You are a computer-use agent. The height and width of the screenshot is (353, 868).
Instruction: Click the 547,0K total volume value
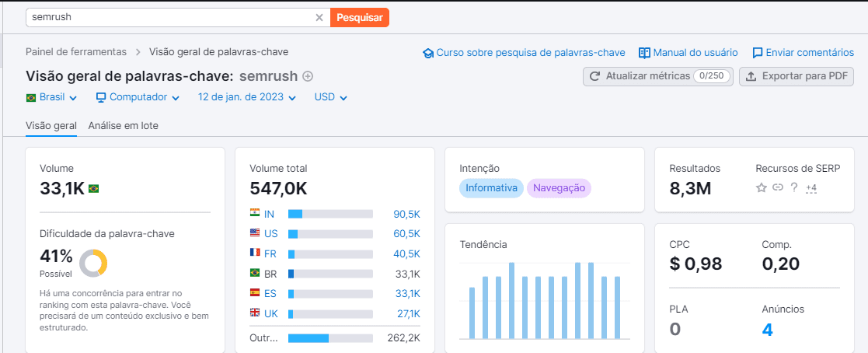point(278,188)
